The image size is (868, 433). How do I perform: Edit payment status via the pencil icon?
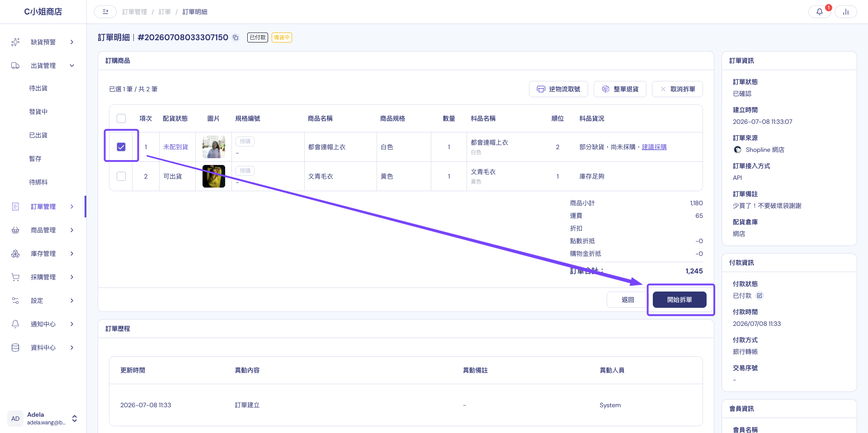759,296
